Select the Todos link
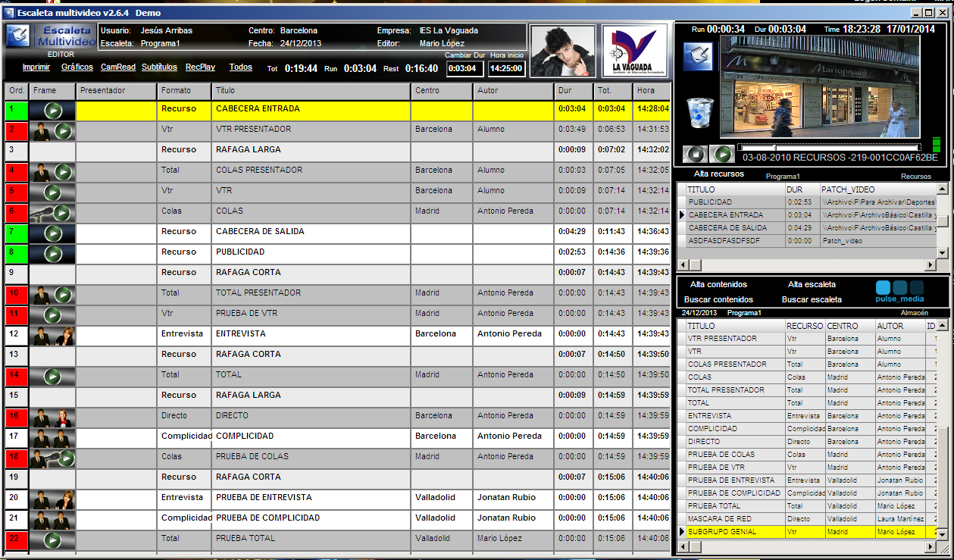The image size is (954, 560). (241, 67)
